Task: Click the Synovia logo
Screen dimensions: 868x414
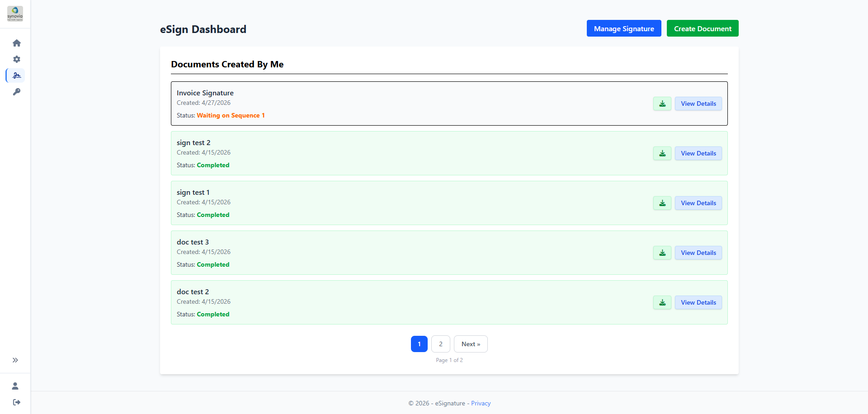Action: point(15,14)
